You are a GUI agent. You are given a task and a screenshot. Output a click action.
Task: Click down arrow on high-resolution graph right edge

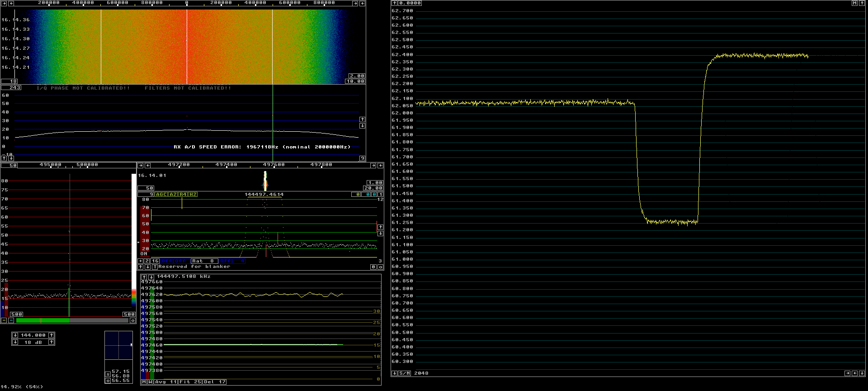coord(381,234)
